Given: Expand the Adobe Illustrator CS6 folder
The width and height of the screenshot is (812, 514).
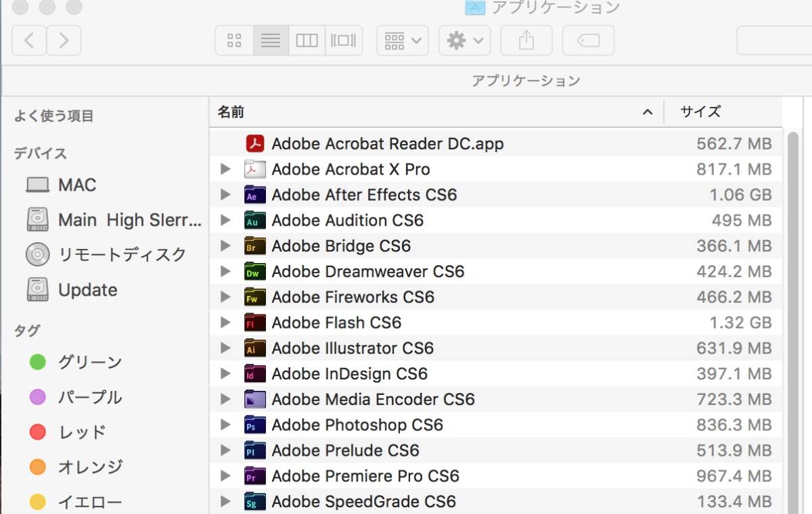Looking at the screenshot, I should point(226,348).
